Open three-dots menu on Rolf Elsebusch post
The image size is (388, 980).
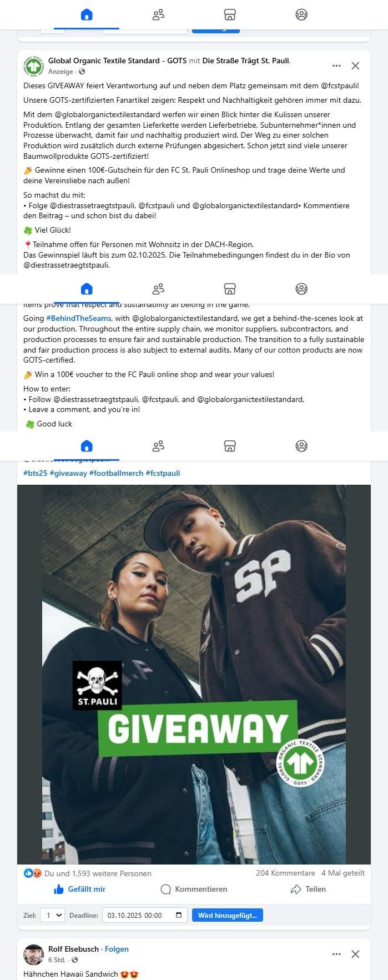(336, 954)
